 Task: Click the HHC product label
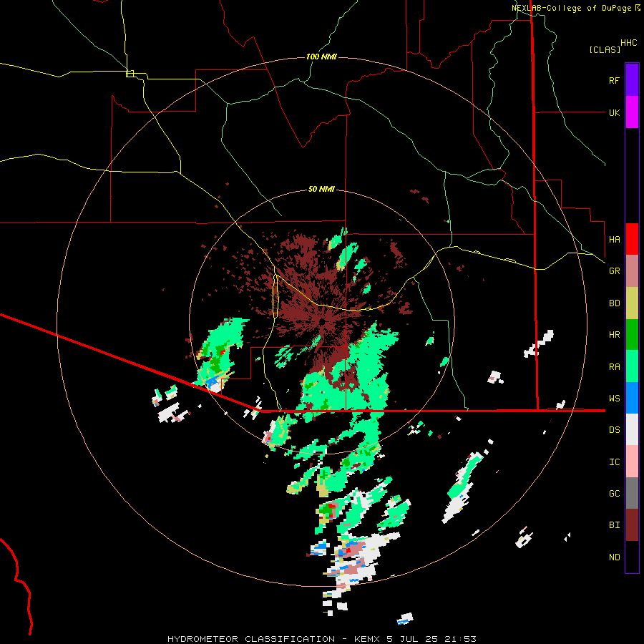pyautogui.click(x=629, y=43)
